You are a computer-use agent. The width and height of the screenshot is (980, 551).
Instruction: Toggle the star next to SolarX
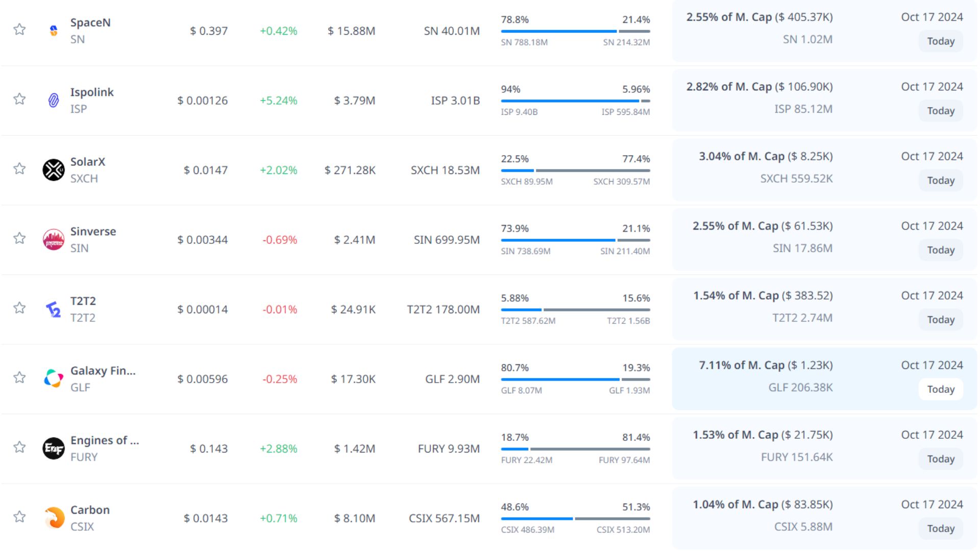point(19,168)
